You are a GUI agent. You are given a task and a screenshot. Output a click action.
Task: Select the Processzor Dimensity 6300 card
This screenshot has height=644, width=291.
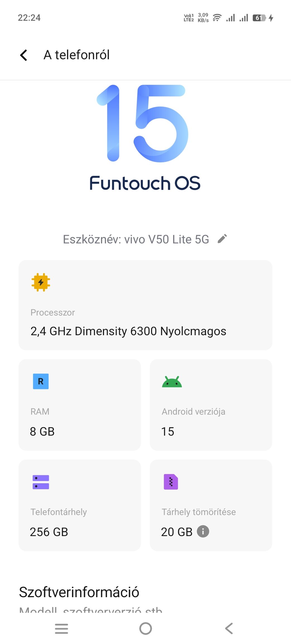145,305
